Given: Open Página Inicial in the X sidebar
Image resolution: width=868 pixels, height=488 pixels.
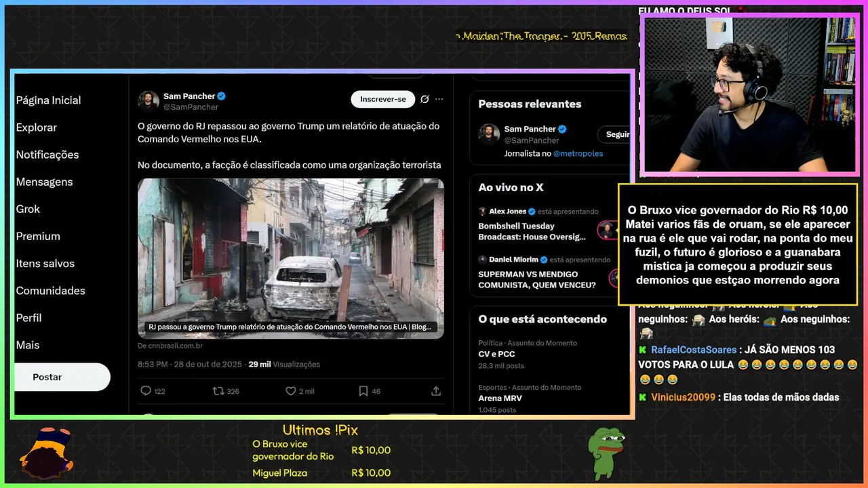Looking at the screenshot, I should [48, 100].
